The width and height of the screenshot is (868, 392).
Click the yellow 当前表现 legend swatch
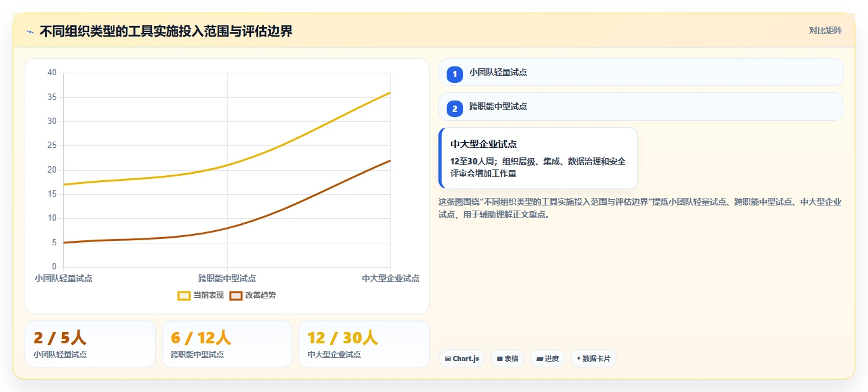(184, 295)
